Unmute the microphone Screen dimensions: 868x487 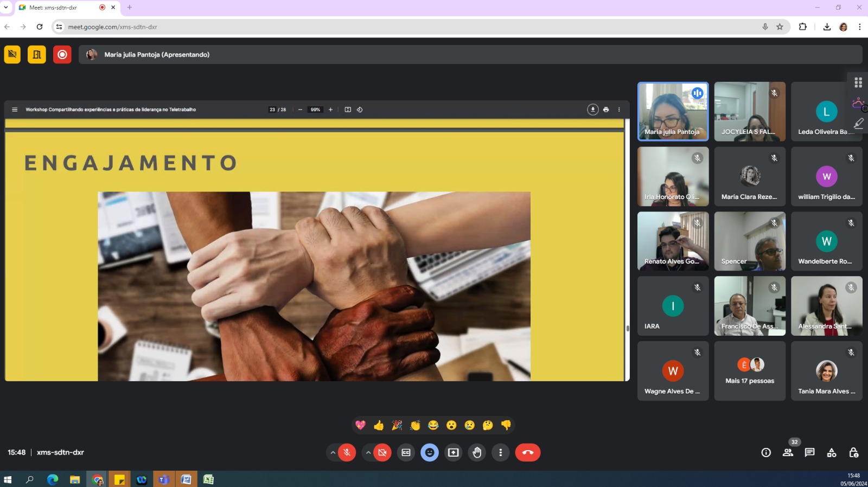tap(347, 452)
